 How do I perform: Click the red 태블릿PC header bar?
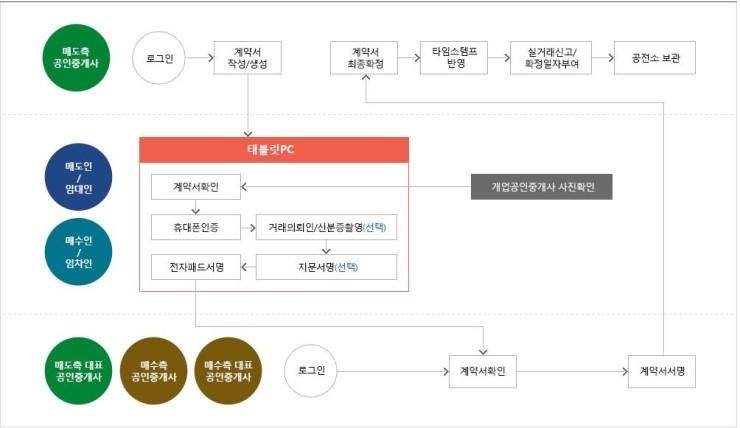coord(274,150)
